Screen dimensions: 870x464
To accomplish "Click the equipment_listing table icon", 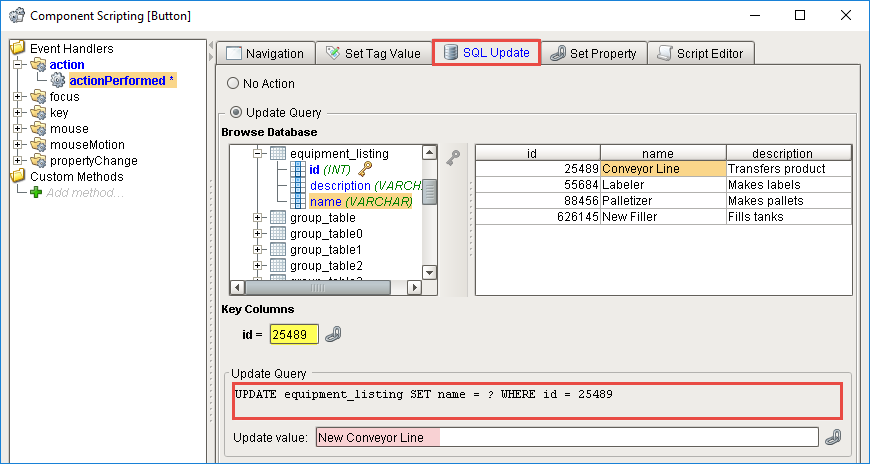I will (x=278, y=153).
